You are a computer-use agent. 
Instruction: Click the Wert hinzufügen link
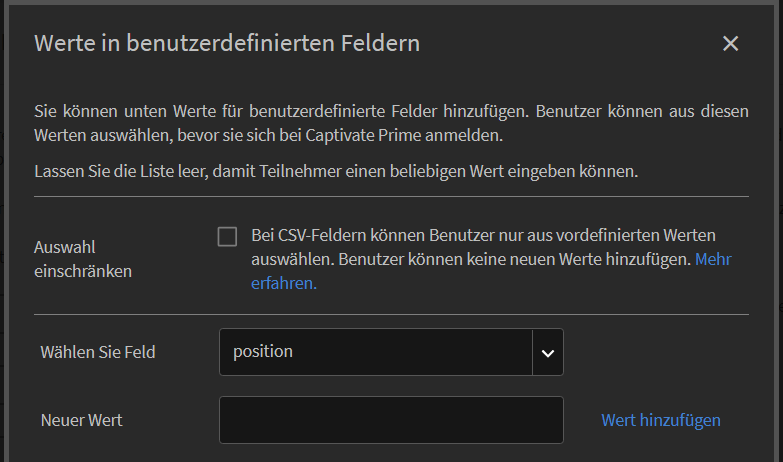click(x=660, y=420)
